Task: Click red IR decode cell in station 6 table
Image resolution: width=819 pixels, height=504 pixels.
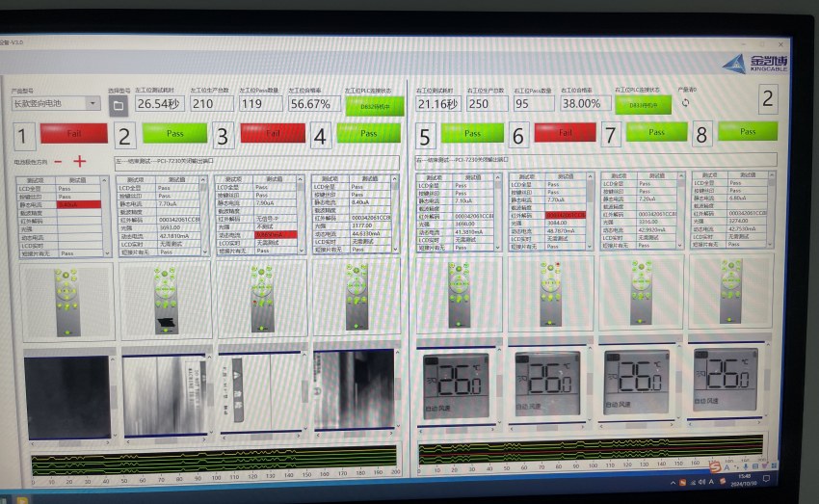Action: point(566,215)
